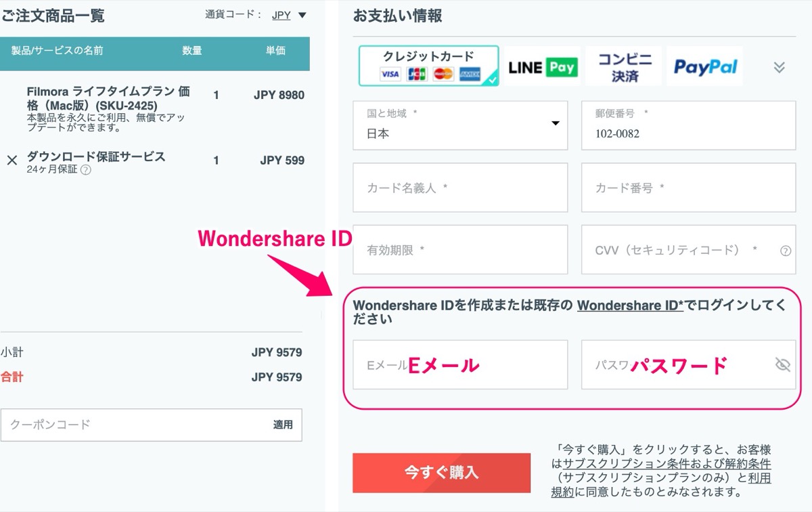The height and width of the screenshot is (512, 812).
Task: Click the cardholder name field (カード名義人)
Action: click(460, 188)
